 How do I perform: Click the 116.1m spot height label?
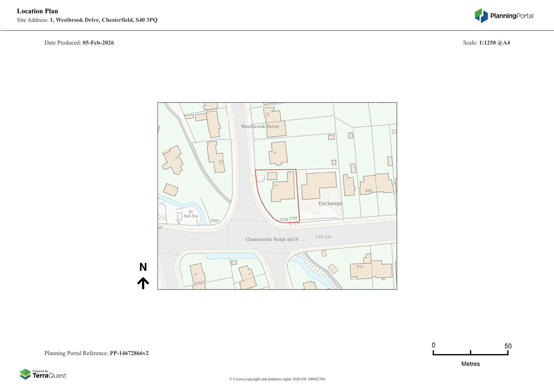tap(323, 237)
